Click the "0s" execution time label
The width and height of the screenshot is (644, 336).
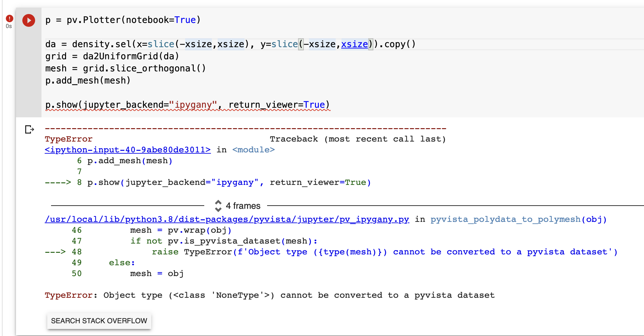9,26
